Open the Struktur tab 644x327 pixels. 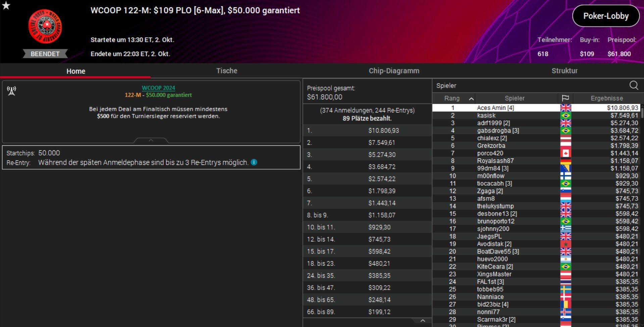point(564,71)
